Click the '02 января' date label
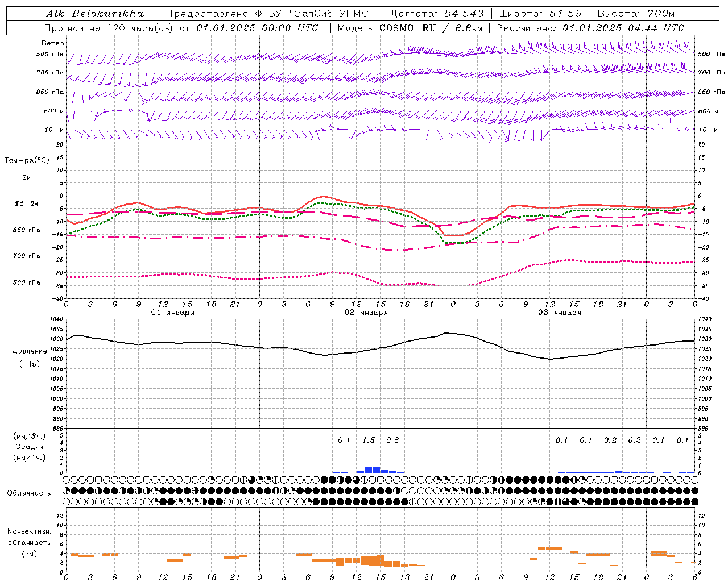728x582 pixels. (366, 313)
